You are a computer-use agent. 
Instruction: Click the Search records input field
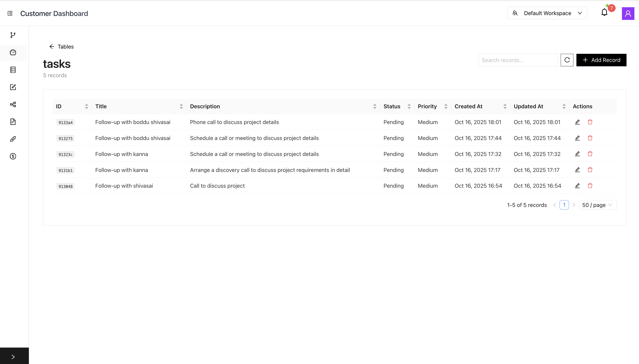click(x=518, y=60)
